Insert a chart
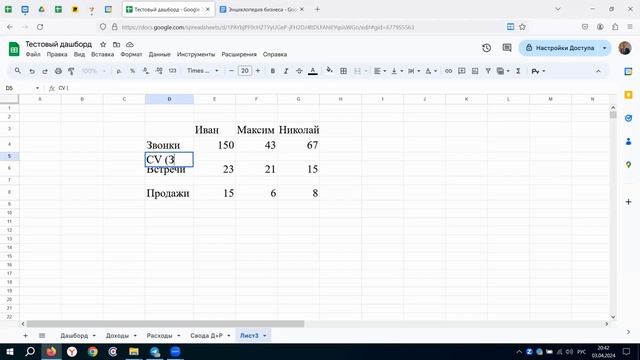Screen dimensions: 640x360 [x=475, y=71]
